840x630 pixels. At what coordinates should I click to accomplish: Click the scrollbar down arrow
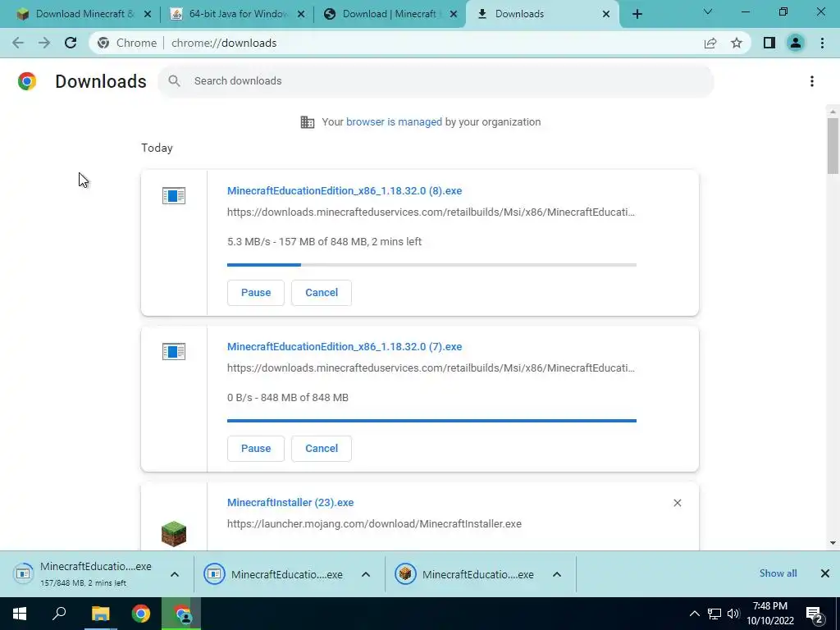[833, 543]
